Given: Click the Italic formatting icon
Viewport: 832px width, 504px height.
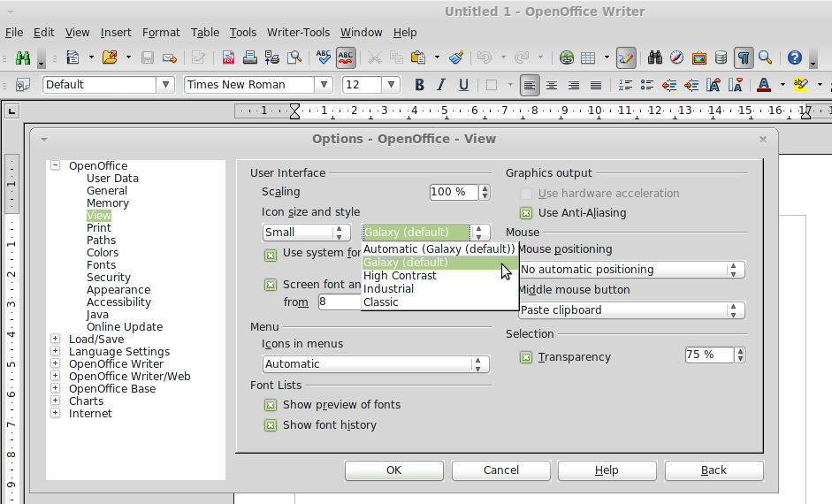Looking at the screenshot, I should pyautogui.click(x=441, y=85).
